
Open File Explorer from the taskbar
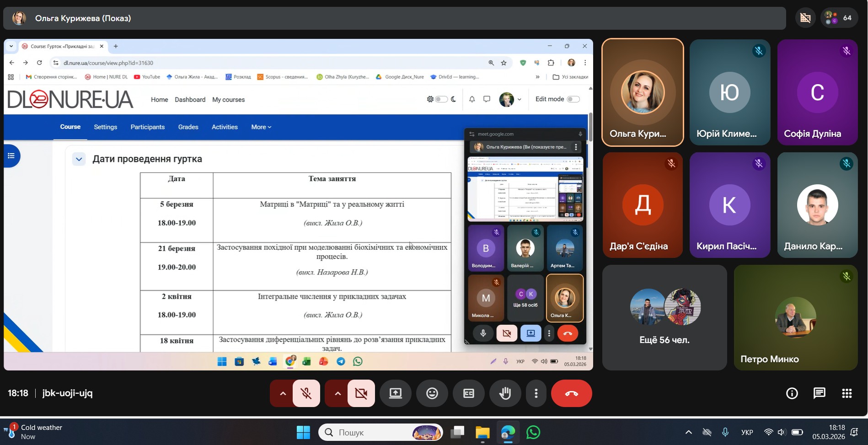pyautogui.click(x=482, y=432)
